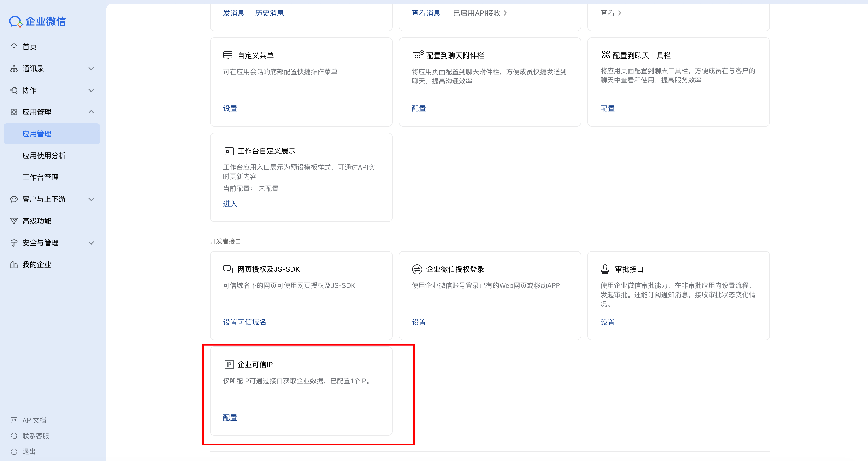
Task: Click 配置 under 企业可信IP
Action: [230, 417]
